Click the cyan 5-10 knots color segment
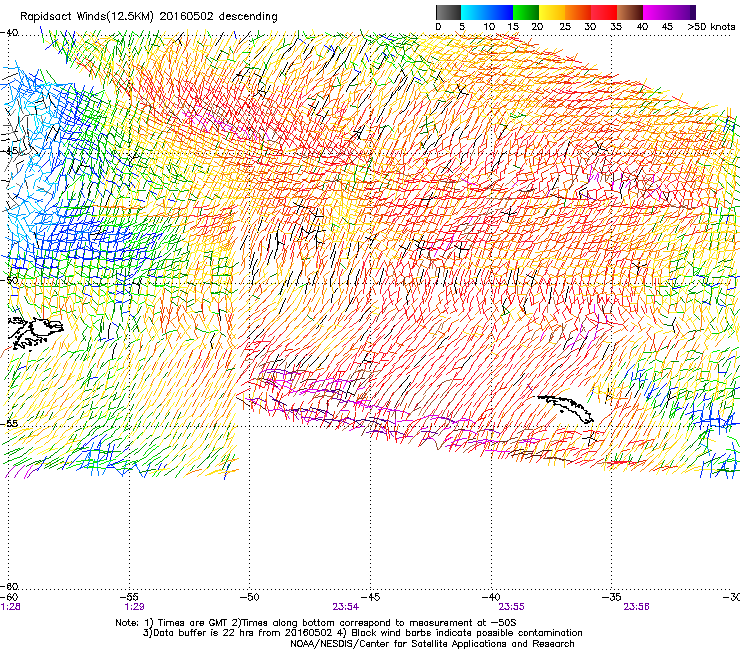This screenshot has width=740, height=650. [474, 12]
